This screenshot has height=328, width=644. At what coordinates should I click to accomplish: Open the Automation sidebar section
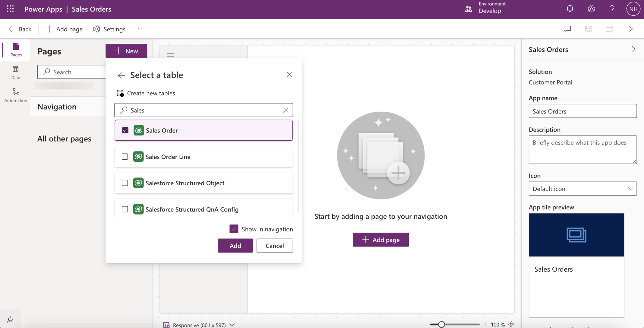[16, 95]
